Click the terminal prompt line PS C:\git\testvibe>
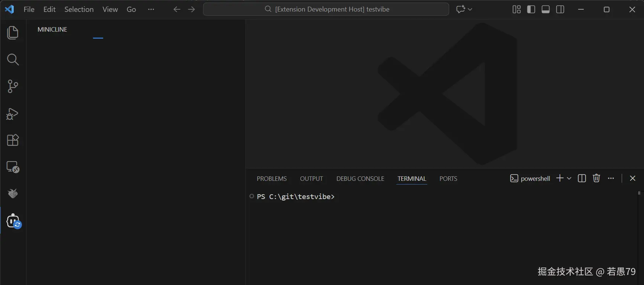The width and height of the screenshot is (644, 285). tap(296, 196)
